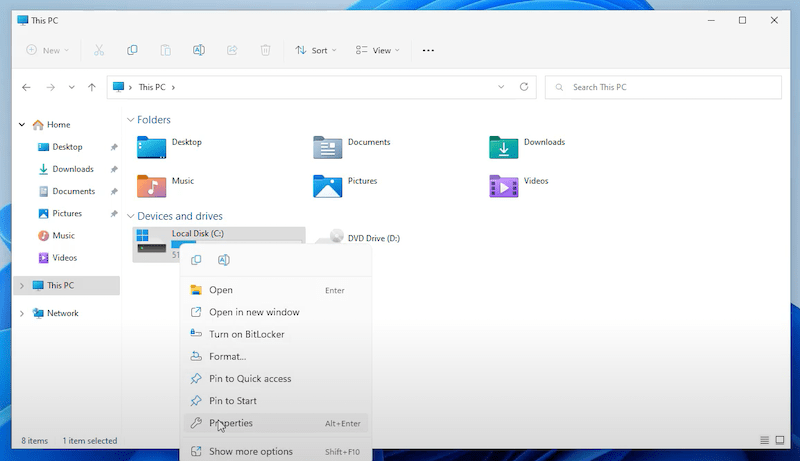Expand the This PC tree node
The width and height of the screenshot is (800, 461).
(22, 286)
